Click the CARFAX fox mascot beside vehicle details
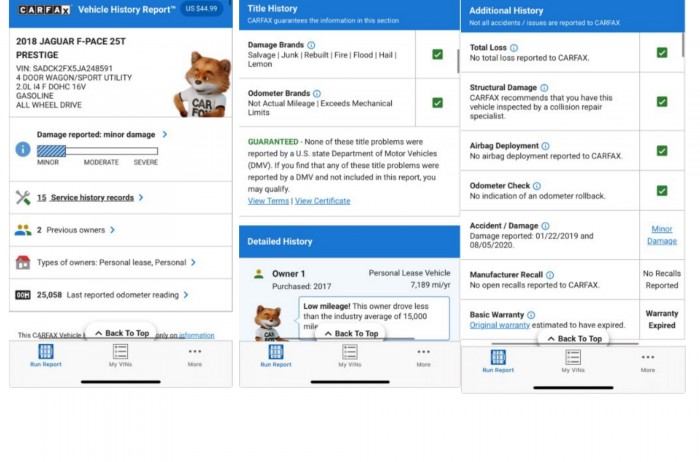Image resolution: width=700 pixels, height=462 pixels. coord(202,84)
